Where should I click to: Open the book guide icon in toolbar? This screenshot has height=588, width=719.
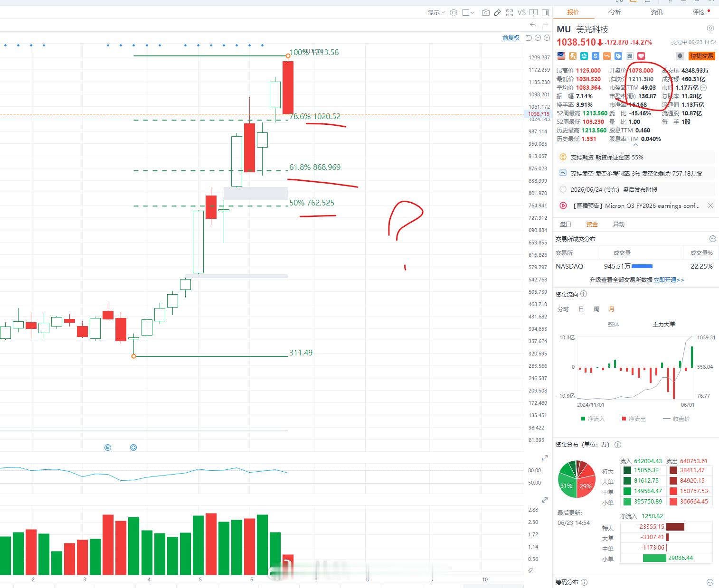point(534,13)
